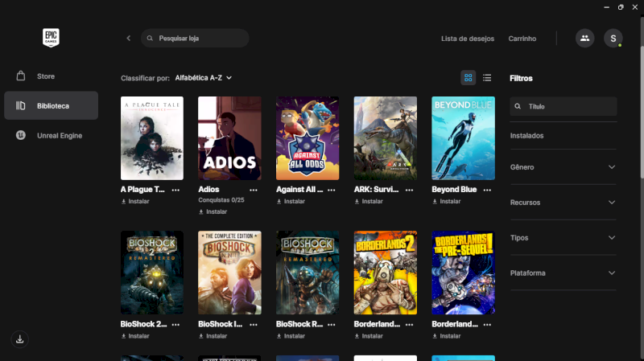Expand the Gênero filter section
This screenshot has height=361, width=644.
[563, 167]
